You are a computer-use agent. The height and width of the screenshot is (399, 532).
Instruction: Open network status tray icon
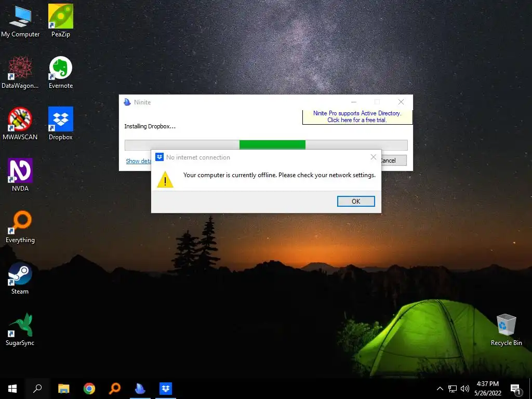click(x=453, y=389)
